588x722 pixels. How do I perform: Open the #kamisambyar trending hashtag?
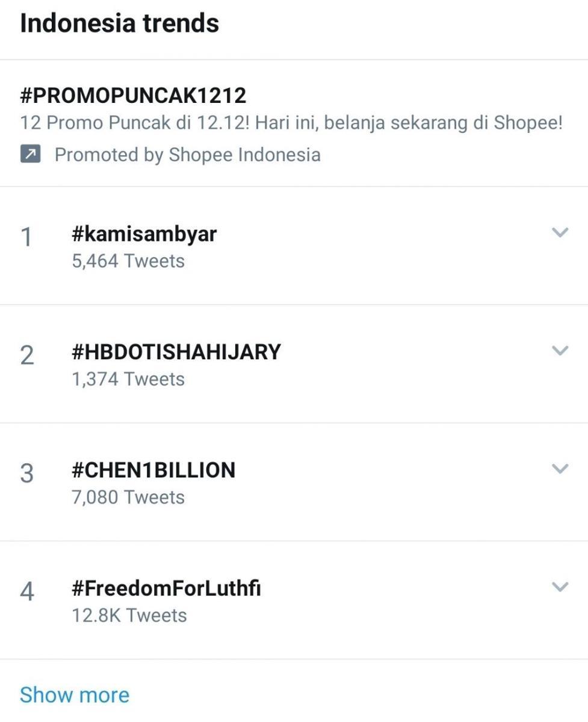144,233
